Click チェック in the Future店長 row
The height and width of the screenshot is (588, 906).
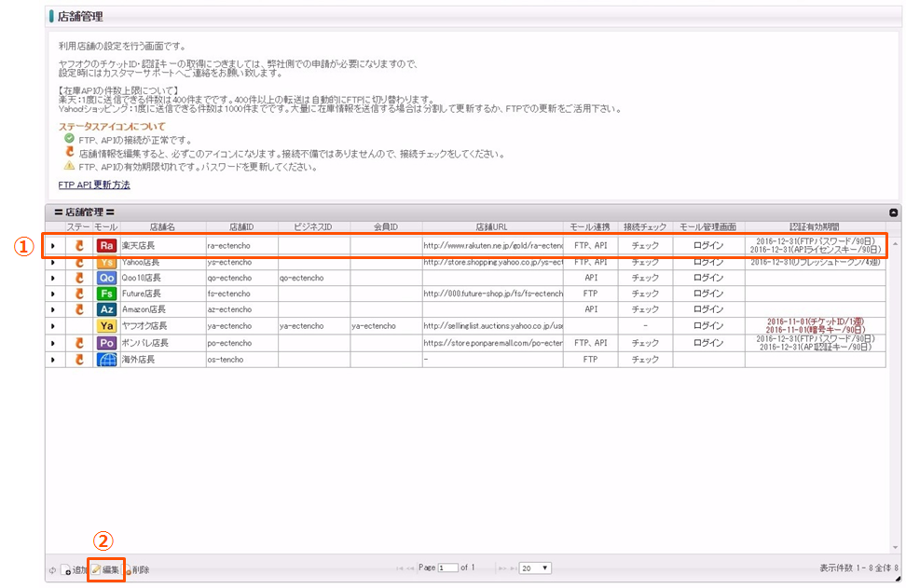coord(645,294)
